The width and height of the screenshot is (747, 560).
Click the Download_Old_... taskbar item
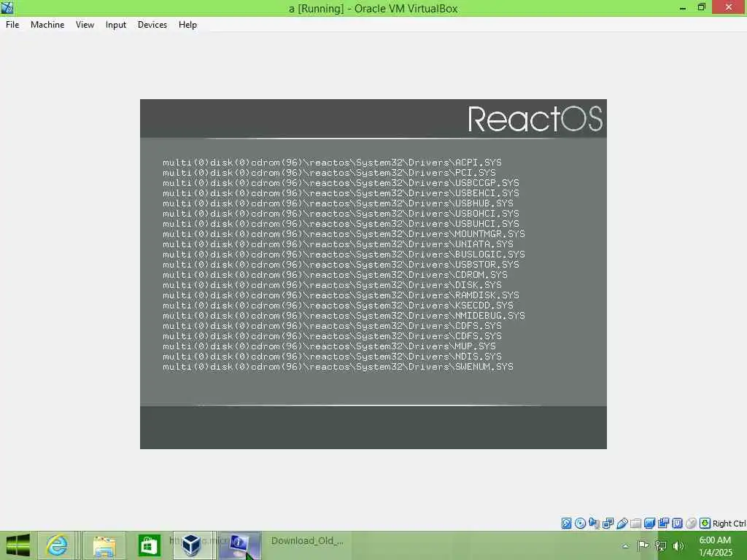(307, 541)
